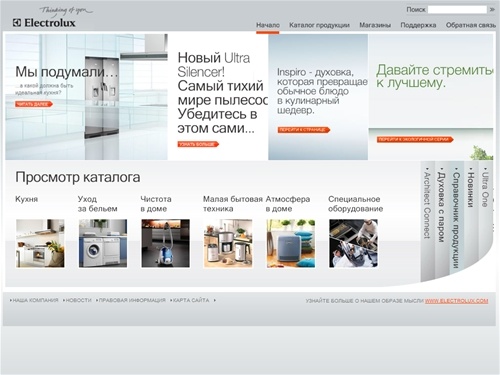Image resolution: width=500 pixels, height=375 pixels.
Task: Open Атмосфера в доме air purifier thumbnail
Action: click(x=291, y=243)
